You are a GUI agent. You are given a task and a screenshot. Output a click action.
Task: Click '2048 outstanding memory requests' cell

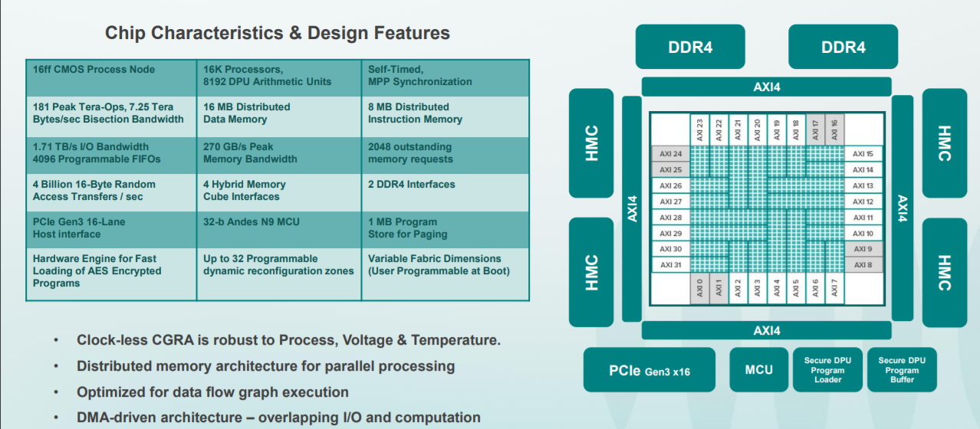tap(445, 155)
